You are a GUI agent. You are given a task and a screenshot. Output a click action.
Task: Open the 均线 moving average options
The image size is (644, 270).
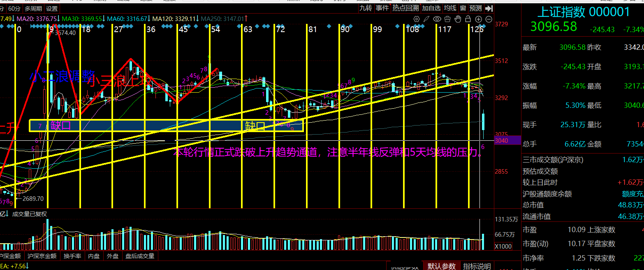pos(450,8)
